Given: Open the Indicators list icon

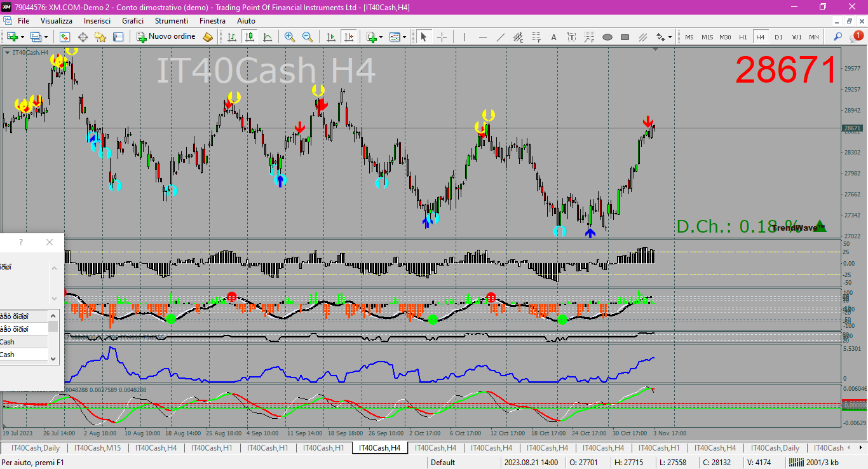Looking at the screenshot, I should 372,37.
